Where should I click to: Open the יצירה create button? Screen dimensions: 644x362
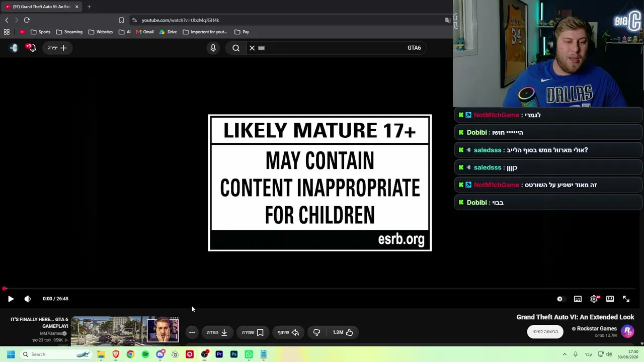[x=57, y=48]
